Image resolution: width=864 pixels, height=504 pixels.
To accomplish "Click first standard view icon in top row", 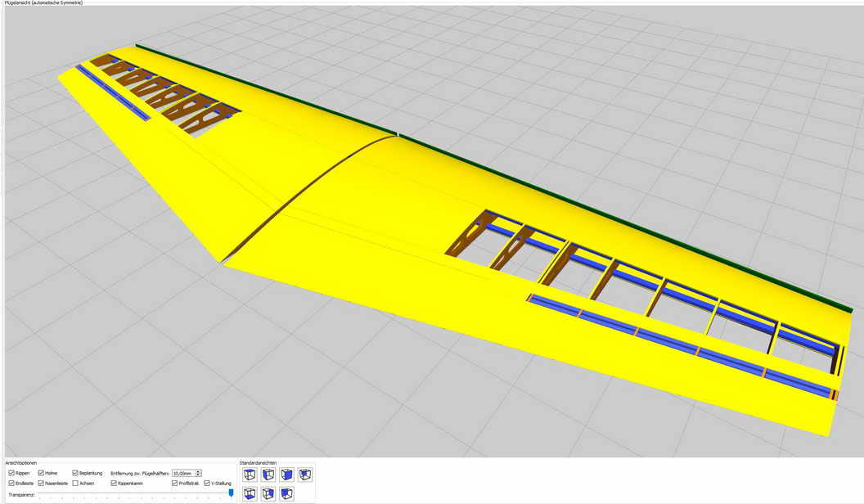I will 250,475.
